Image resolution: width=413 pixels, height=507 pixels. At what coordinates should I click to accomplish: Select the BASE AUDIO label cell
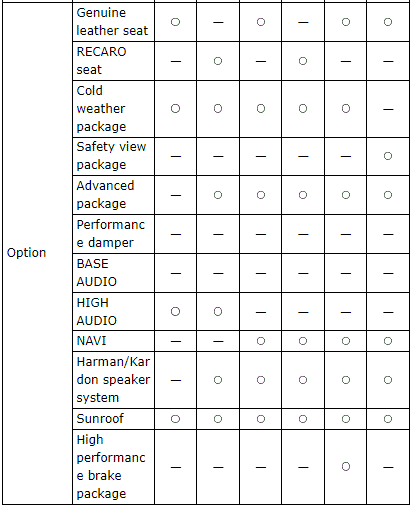114,273
